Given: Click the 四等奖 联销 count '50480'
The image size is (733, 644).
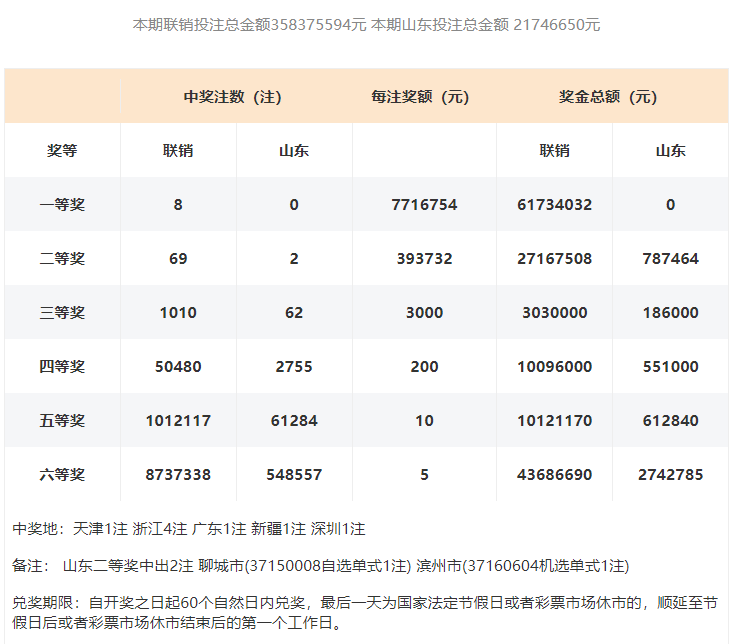Looking at the screenshot, I should coord(178,366).
